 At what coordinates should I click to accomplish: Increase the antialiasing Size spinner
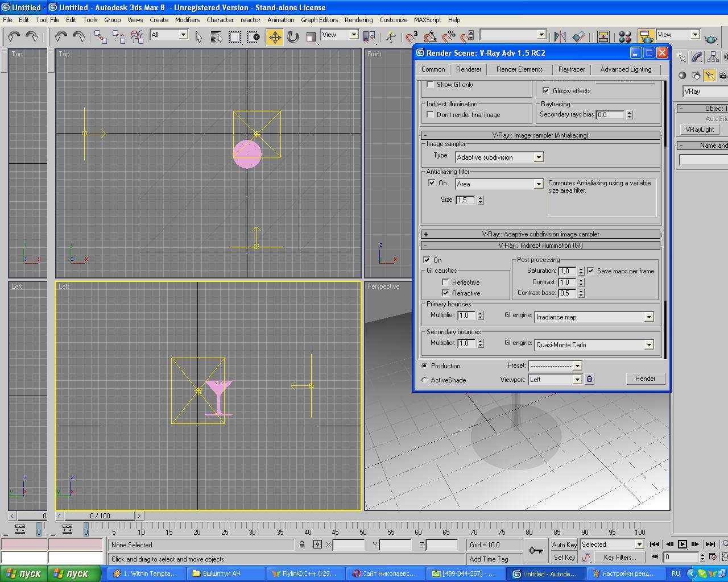tap(481, 197)
